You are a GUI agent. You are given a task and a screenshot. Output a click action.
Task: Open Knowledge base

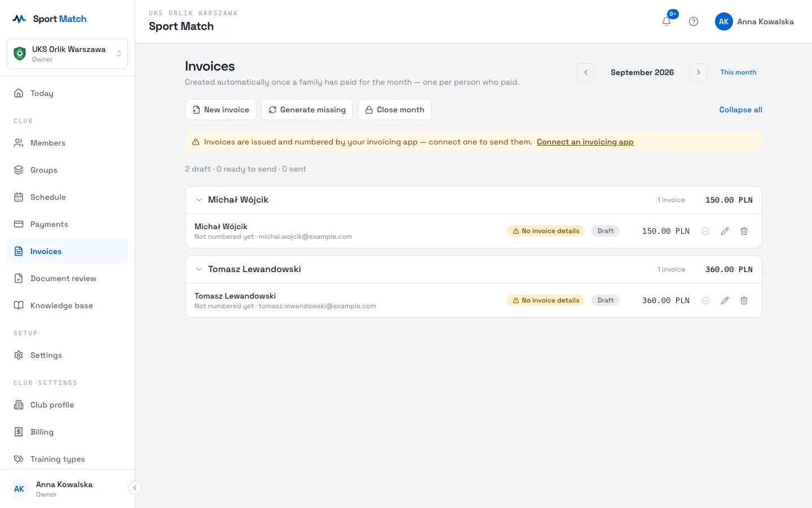[68, 305]
